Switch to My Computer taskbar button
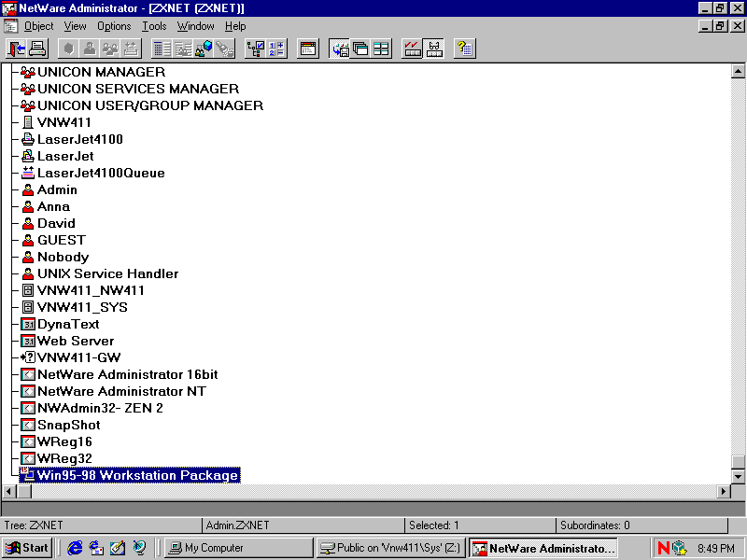Image resolution: width=747 pixels, height=560 pixels. coord(239,548)
